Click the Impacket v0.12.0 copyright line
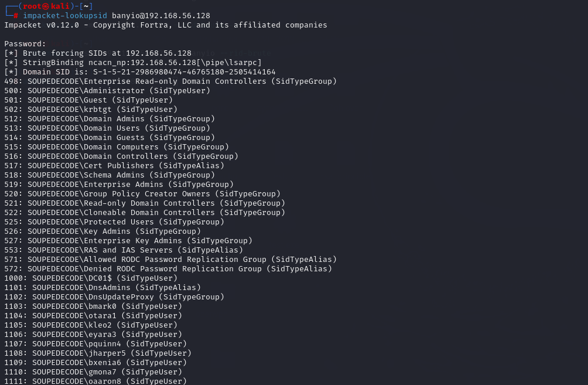This screenshot has width=588, height=385. (166, 25)
